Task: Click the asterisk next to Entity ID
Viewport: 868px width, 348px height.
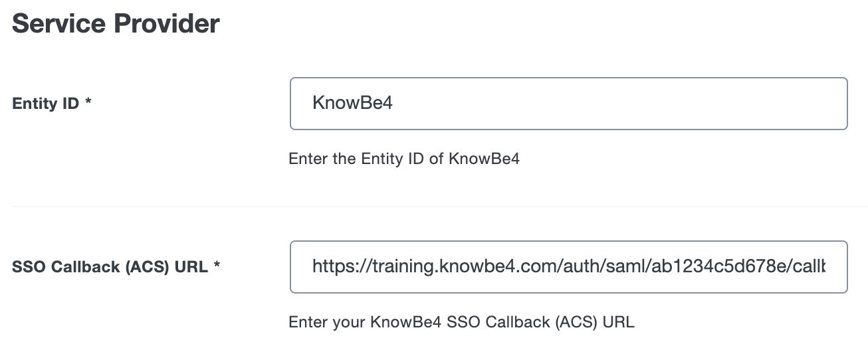Action: tap(88, 104)
